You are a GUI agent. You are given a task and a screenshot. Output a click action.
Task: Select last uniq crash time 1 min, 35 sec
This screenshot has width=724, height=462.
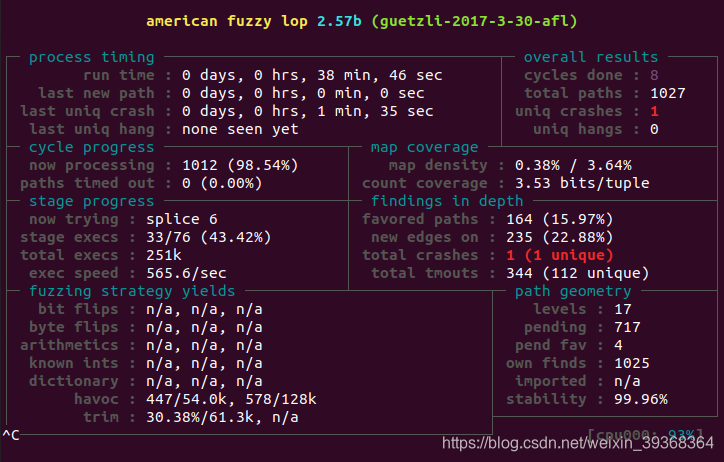pos(375,111)
